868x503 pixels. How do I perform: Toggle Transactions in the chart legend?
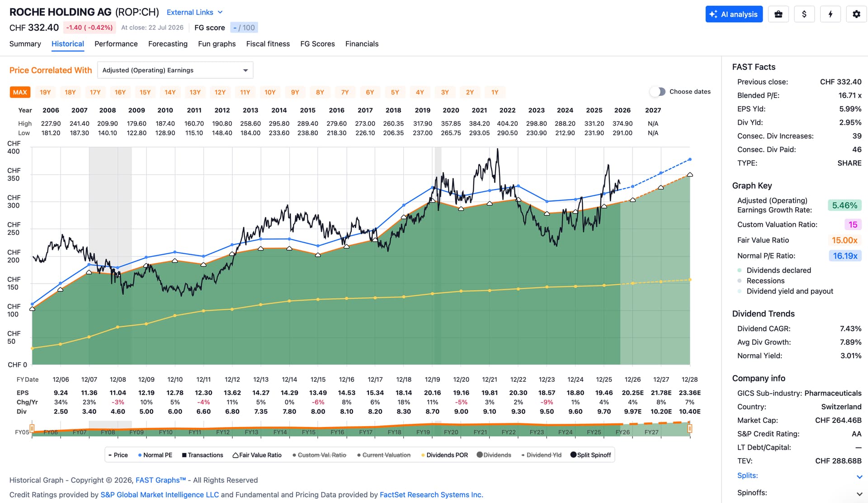click(203, 455)
